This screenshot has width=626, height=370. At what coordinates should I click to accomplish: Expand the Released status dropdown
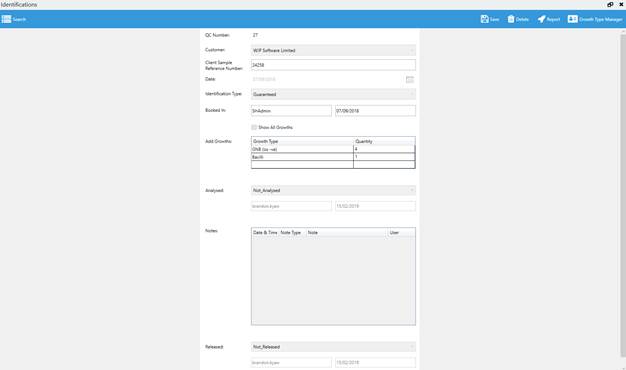pos(333,347)
